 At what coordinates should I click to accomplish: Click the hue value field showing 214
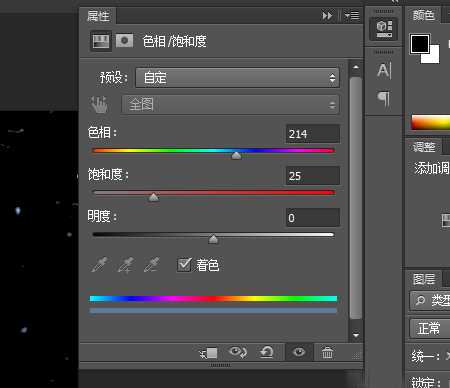point(313,134)
